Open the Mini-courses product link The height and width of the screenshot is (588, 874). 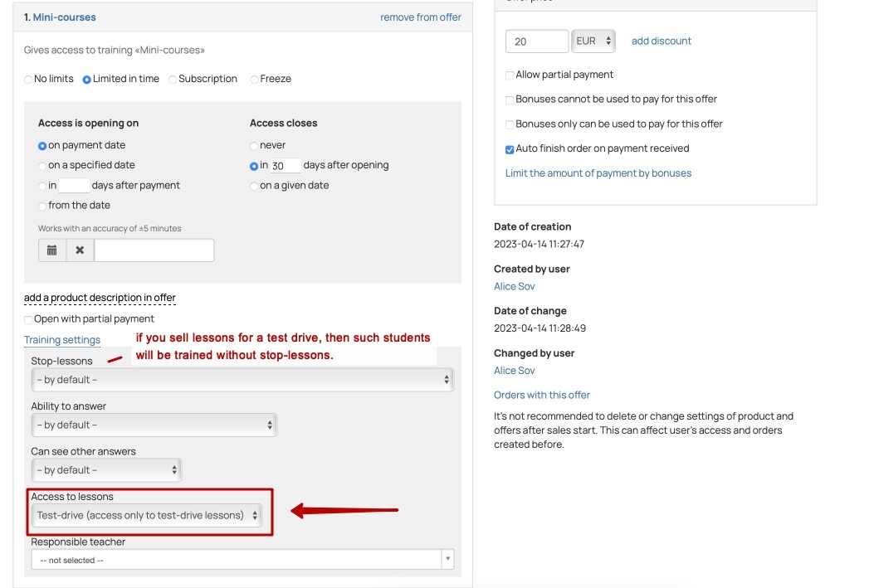click(x=64, y=17)
